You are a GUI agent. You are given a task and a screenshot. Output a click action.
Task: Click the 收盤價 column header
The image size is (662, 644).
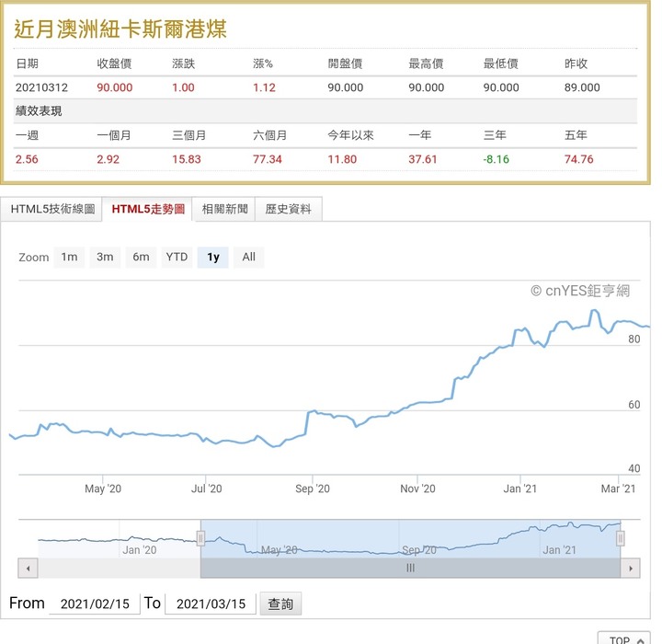click(114, 63)
